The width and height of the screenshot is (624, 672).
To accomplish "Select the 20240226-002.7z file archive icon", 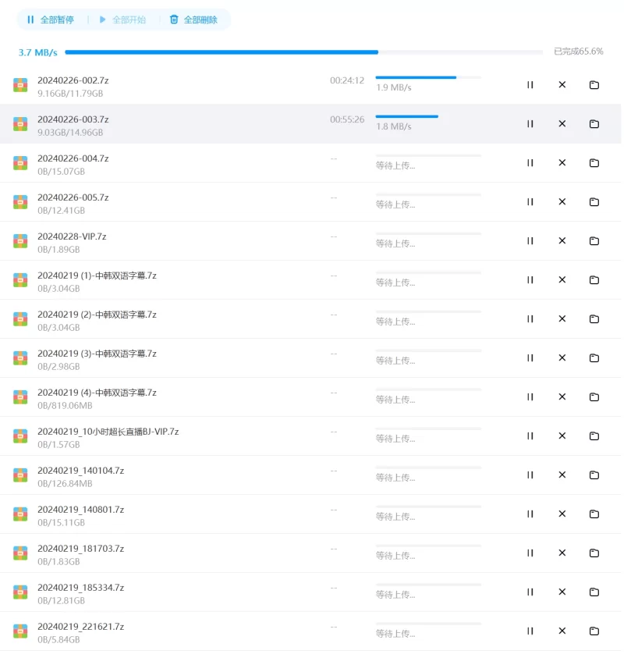I will point(20,85).
